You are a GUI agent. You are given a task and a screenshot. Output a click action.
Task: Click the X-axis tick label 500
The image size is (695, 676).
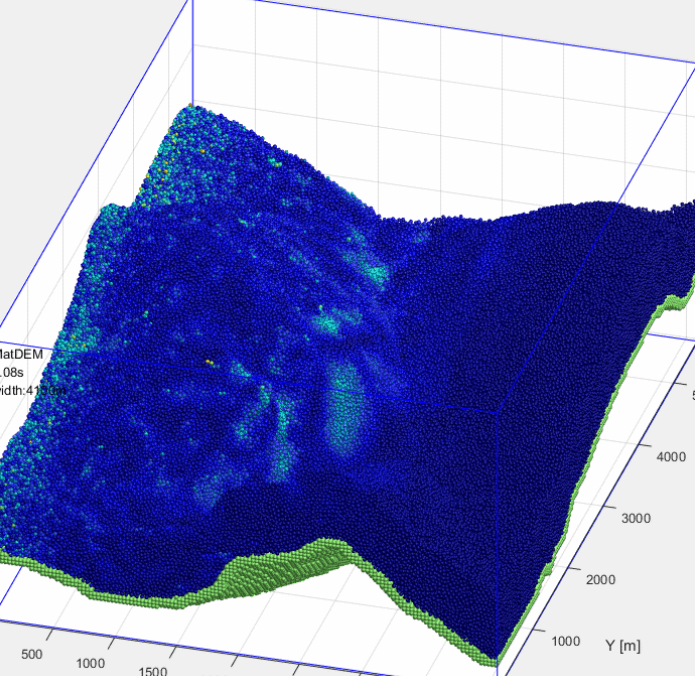[x=32, y=654]
